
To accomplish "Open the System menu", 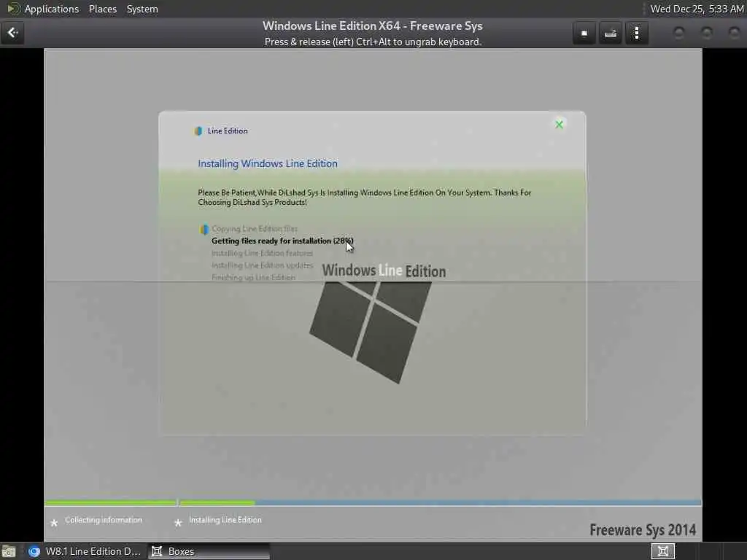I will 142,9.
